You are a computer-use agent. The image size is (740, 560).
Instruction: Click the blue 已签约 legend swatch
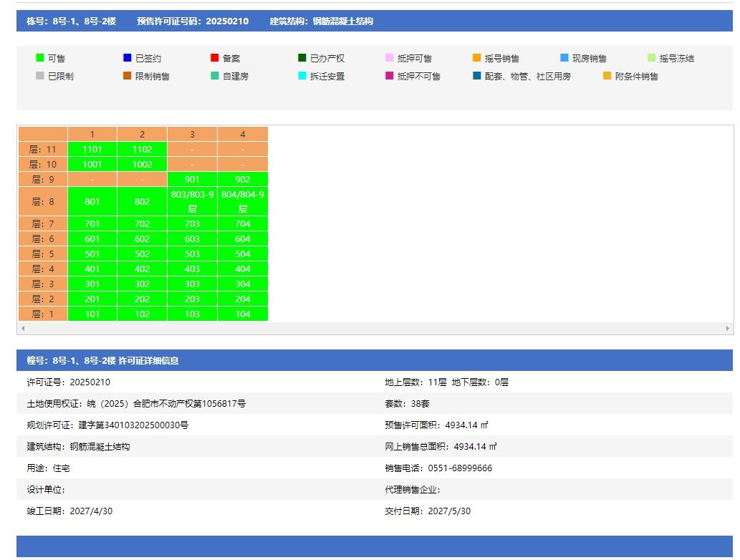[x=127, y=57]
